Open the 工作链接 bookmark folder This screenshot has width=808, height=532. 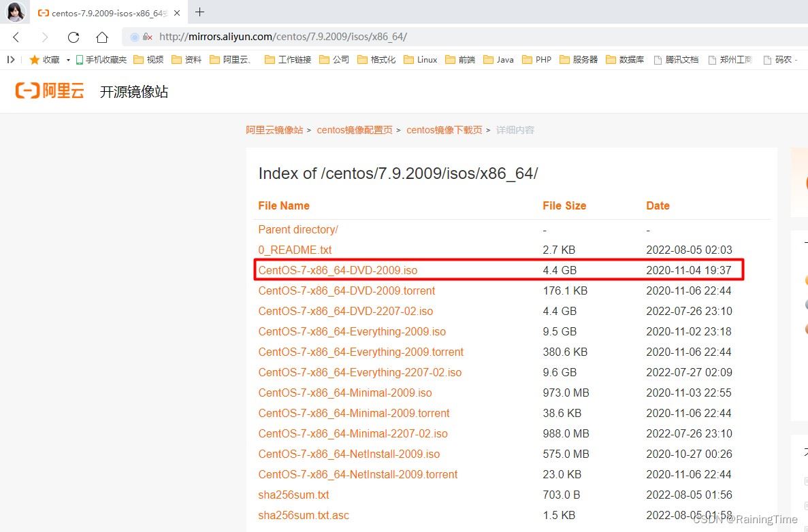tap(288, 60)
